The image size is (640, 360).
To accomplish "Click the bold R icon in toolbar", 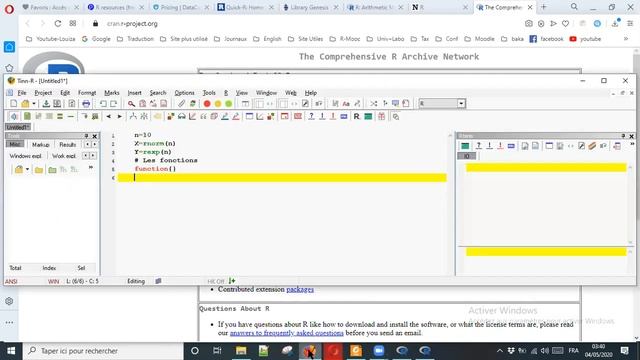I will click(356, 117).
